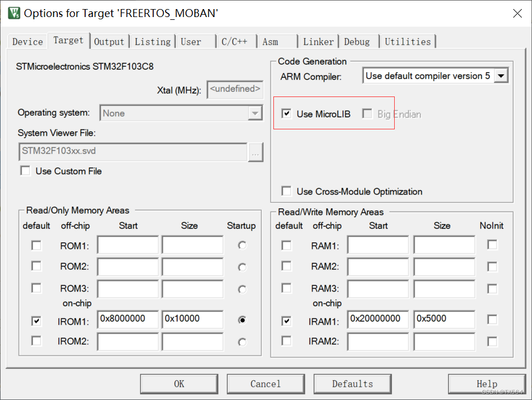
Task: Check the RAM2 default checkbox
Action: click(286, 266)
